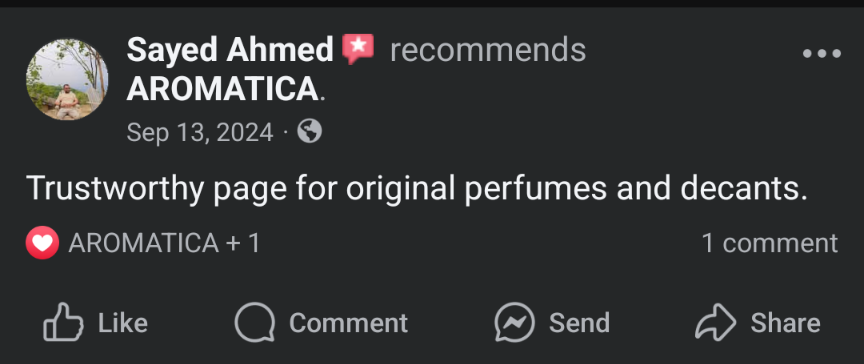Click the review text about original perfumes
This screenshot has width=864, height=364.
pos(417,189)
